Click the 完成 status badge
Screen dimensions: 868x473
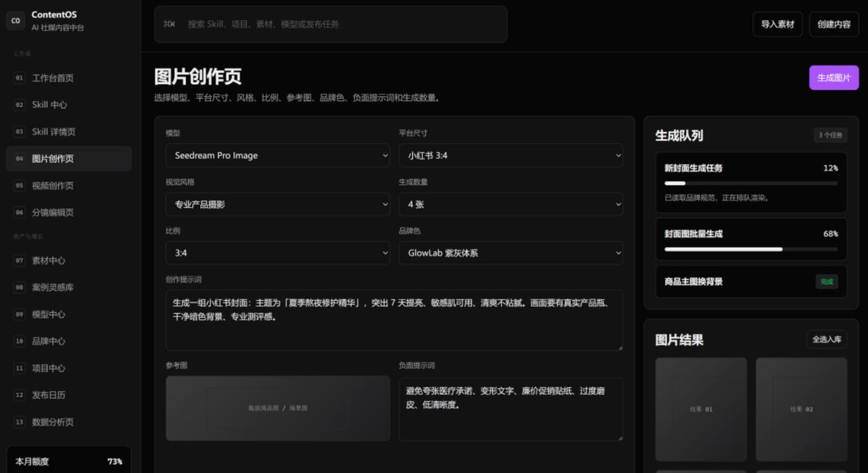pos(827,282)
